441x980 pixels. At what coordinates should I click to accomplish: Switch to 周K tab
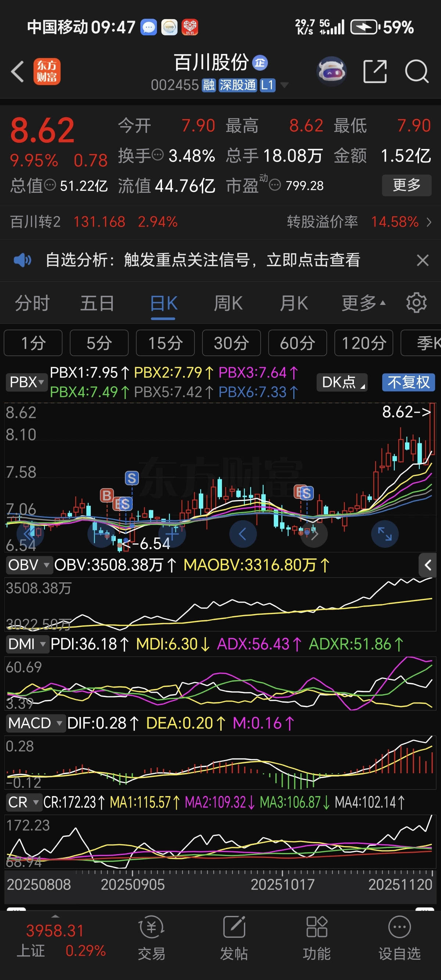click(x=228, y=303)
